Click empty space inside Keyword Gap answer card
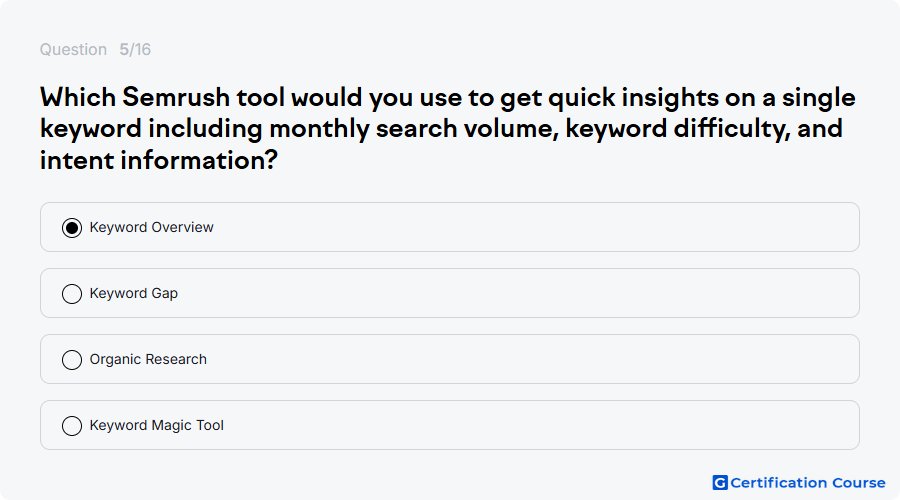Screen dimensions: 900x500 [x=517, y=293]
